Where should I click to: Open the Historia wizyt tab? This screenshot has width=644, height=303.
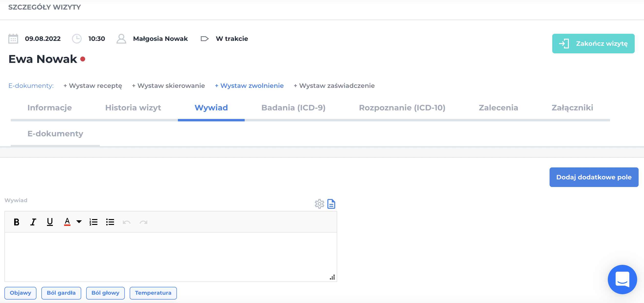133,108
